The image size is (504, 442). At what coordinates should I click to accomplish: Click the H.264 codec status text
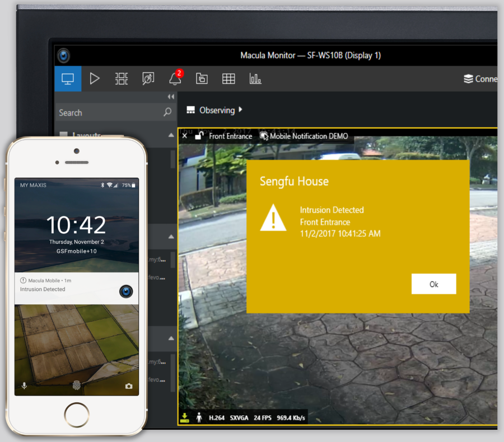point(217,417)
